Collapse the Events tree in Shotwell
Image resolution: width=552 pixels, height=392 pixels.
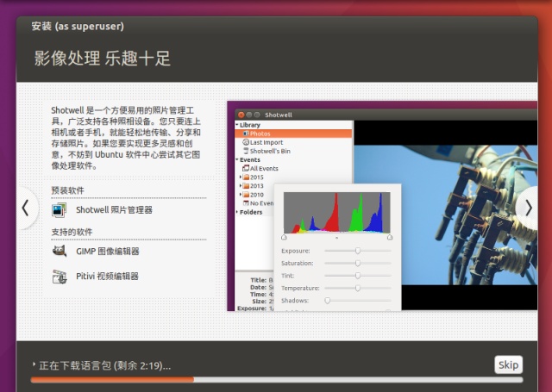[237, 159]
